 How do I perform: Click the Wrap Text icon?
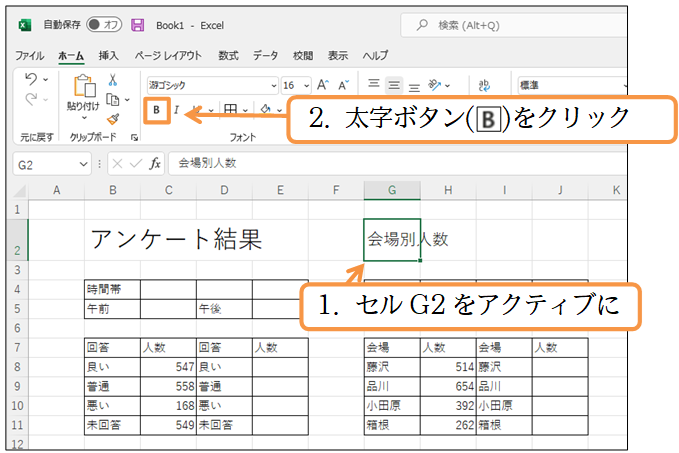click(x=484, y=85)
